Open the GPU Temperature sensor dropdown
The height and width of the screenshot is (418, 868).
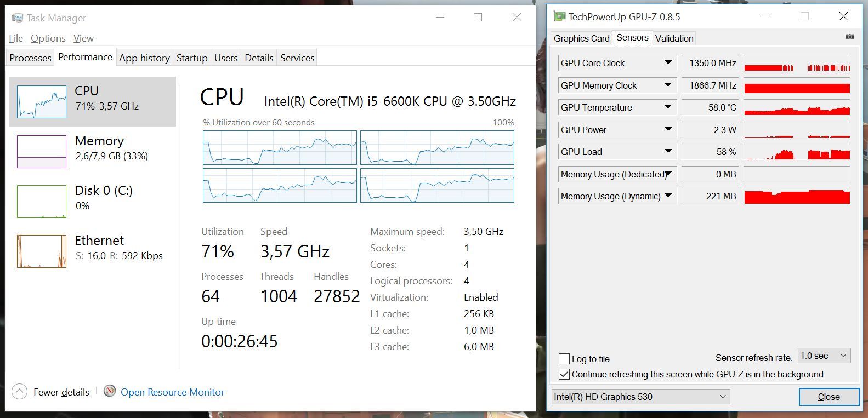coord(668,107)
